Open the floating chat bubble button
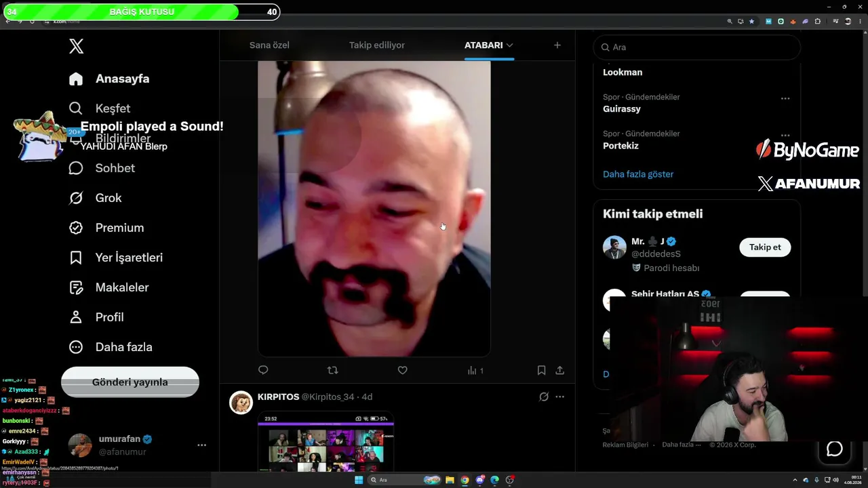This screenshot has width=868, height=488. pos(835,449)
